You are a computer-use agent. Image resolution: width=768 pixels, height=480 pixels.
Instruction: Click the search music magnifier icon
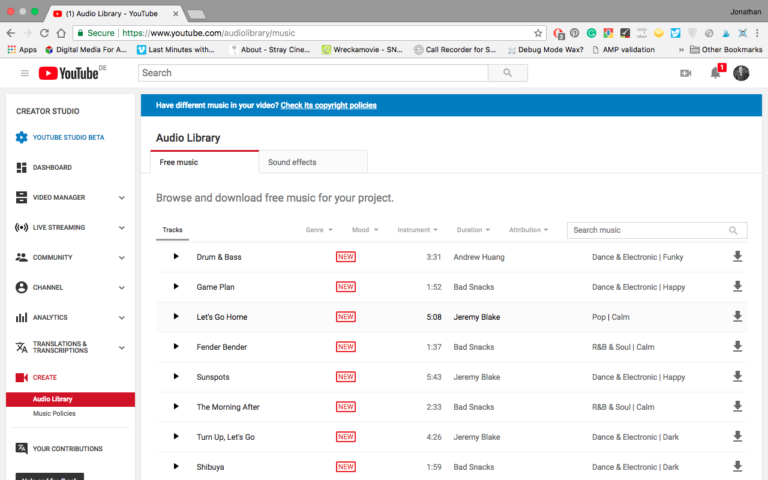click(733, 230)
